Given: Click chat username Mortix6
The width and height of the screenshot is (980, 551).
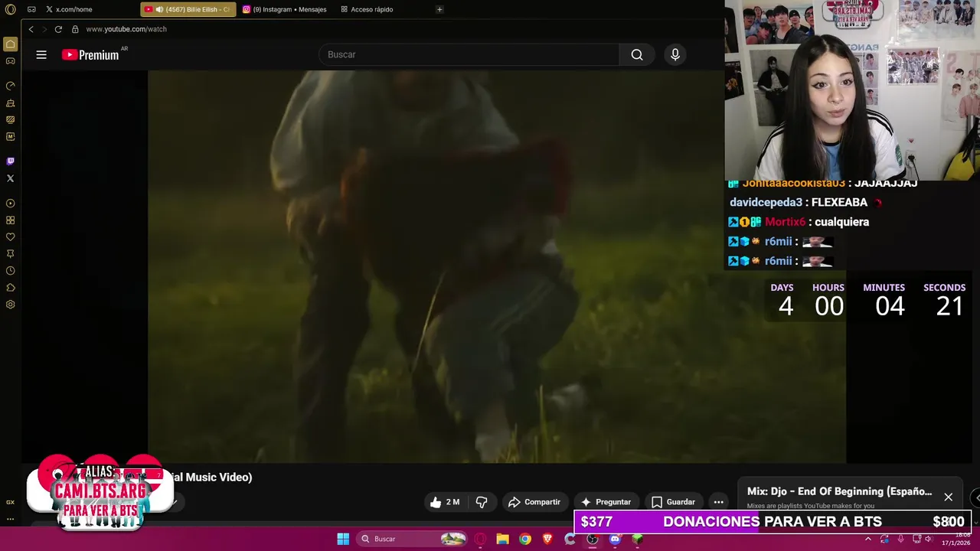Looking at the screenshot, I should pyautogui.click(x=785, y=222).
